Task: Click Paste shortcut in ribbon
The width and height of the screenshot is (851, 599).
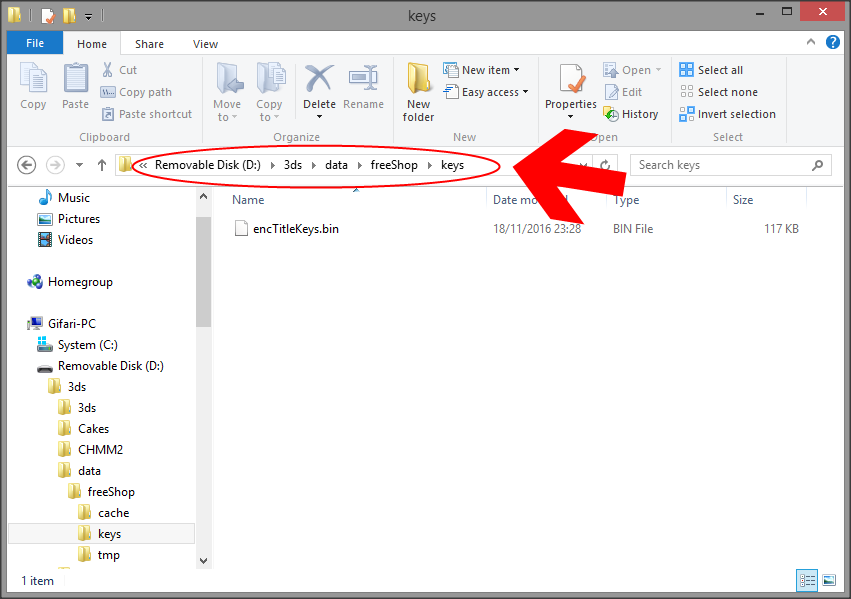Action: (147, 114)
